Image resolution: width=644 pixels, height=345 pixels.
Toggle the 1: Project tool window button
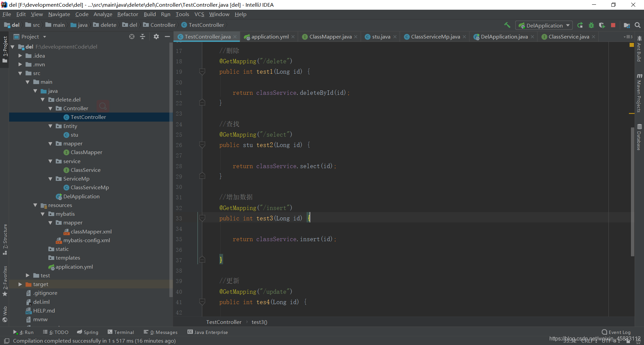tap(5, 49)
